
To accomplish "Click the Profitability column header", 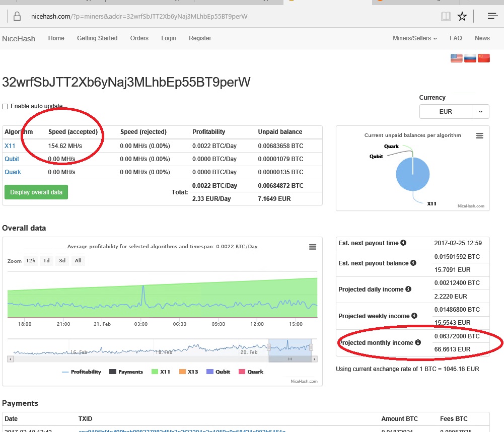I will (x=208, y=132).
